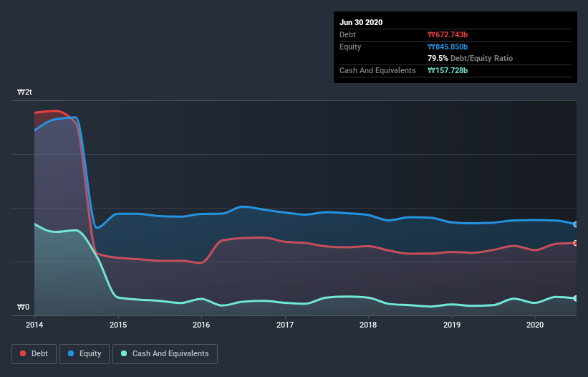Viewport: 588px width, 377px height.
Task: Click the ₩0 y-axis label
Action: point(23,307)
